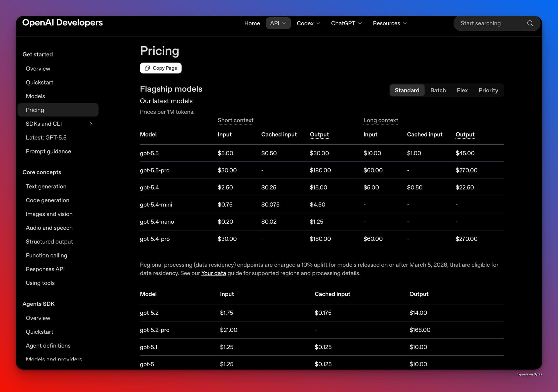
Task: Open Structured output page
Action: (49, 242)
